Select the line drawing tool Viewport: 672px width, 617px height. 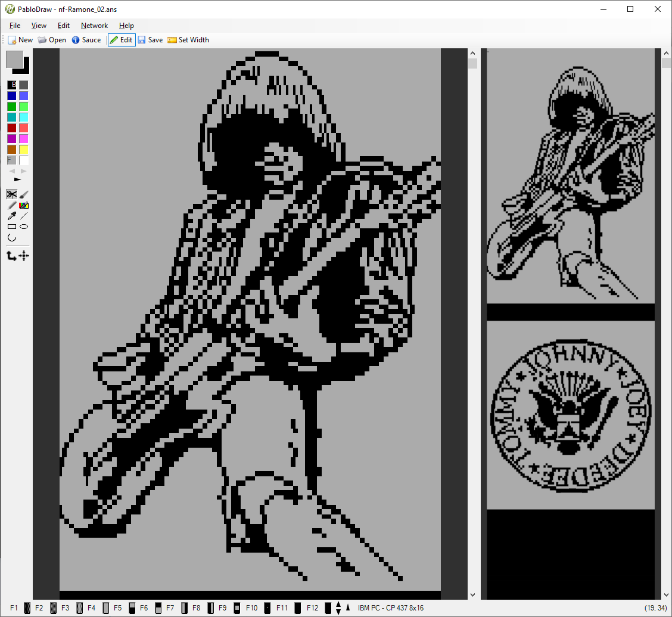coord(24,216)
